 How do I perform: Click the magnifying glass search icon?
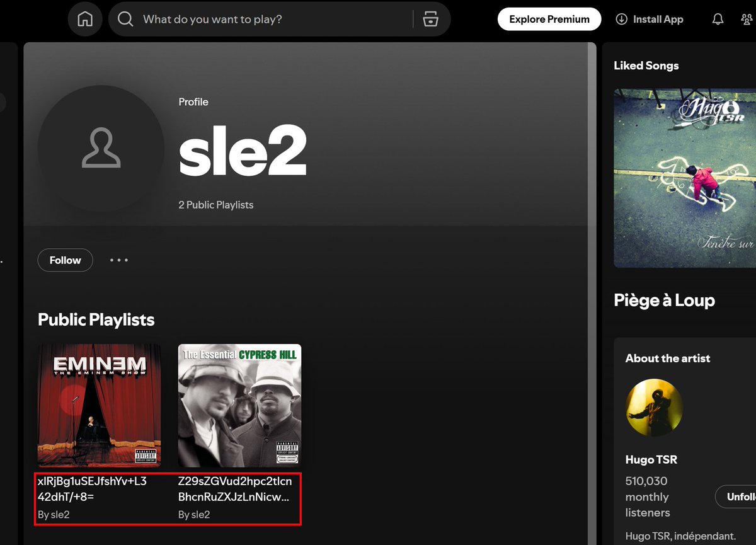pyautogui.click(x=125, y=20)
